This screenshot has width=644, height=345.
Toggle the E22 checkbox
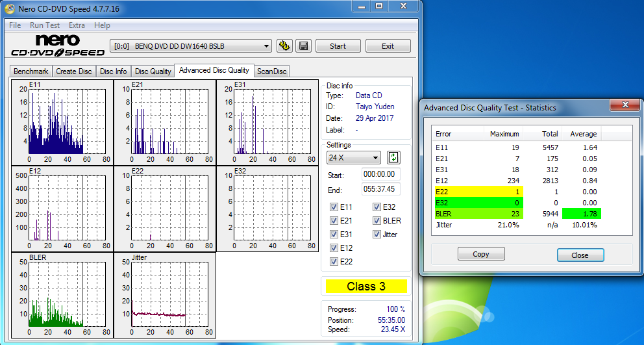pyautogui.click(x=334, y=262)
